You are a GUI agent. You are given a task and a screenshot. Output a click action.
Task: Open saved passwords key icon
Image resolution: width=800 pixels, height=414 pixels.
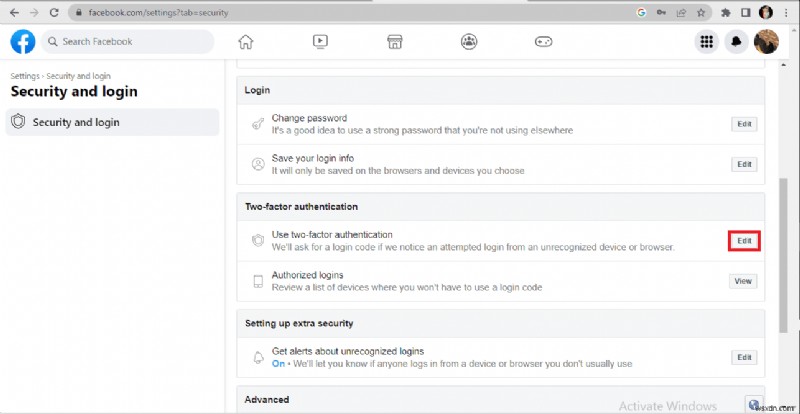[661, 13]
